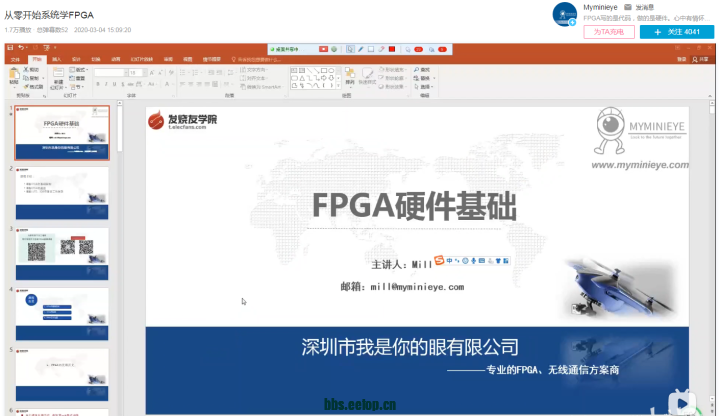Click the 关注 4041 follow button
The image size is (720, 416).
coord(677,32)
